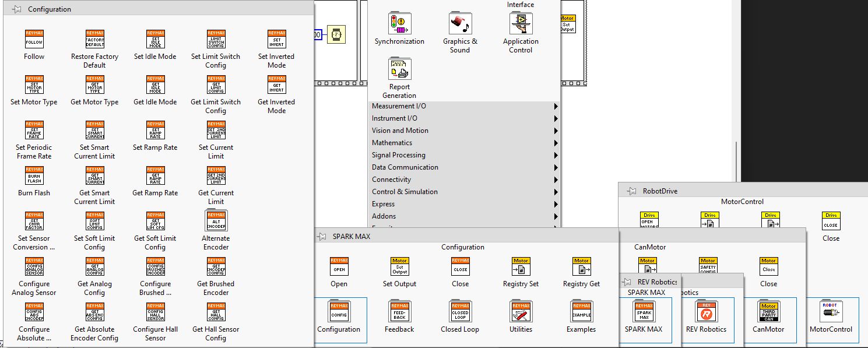Expand the Utilities subpalette
Viewport: 868px width, 348px height.
pyautogui.click(x=521, y=312)
